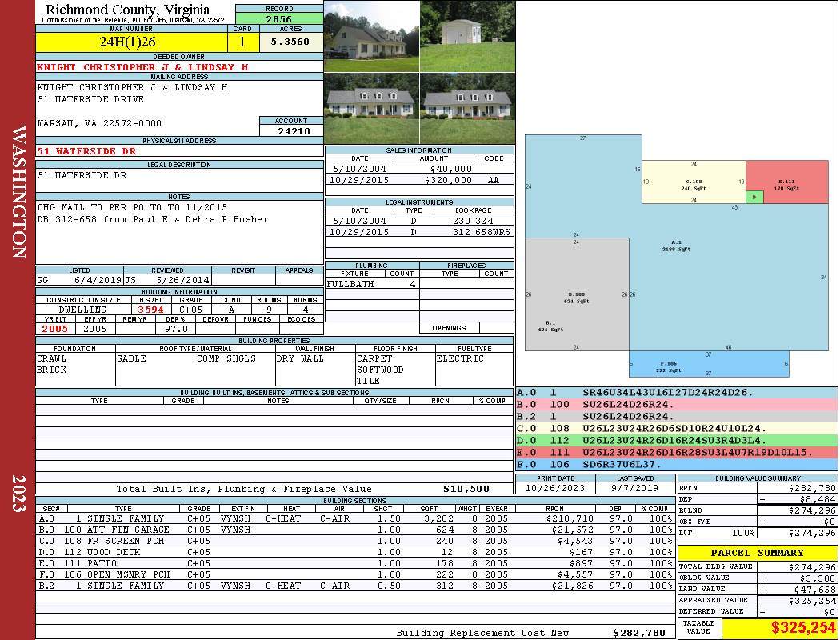Click the RPCN value $282,780 in value summary
Screen dimensions: 840x640
812,489
